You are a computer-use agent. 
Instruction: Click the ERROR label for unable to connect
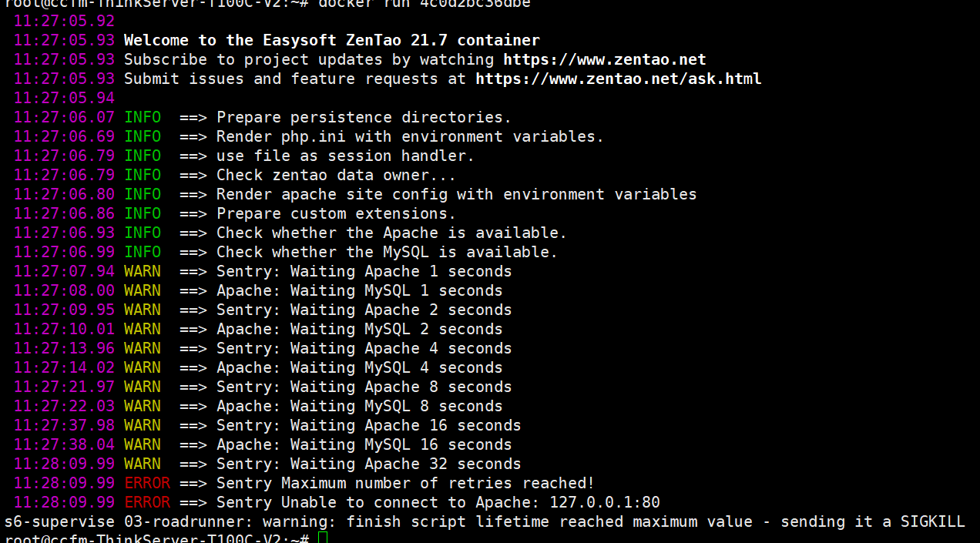147,502
